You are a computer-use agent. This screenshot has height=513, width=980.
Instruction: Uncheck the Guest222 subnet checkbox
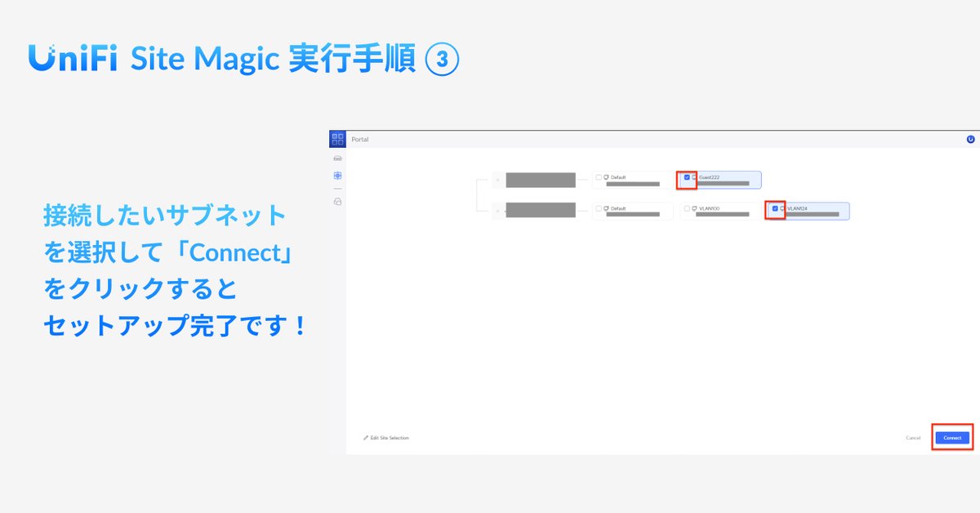point(687,176)
